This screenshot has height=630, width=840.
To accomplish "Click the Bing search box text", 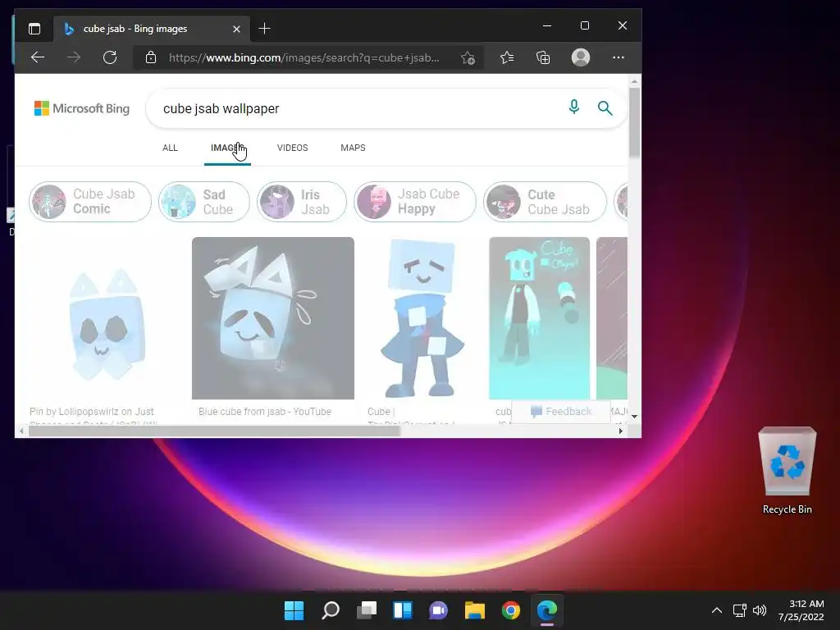I will pos(221,109).
